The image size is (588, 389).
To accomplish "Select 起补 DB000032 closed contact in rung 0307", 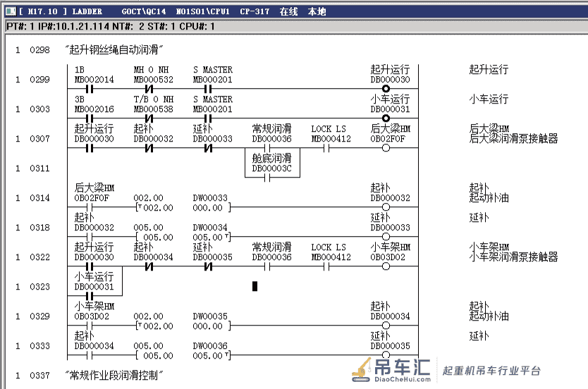I will (149, 148).
